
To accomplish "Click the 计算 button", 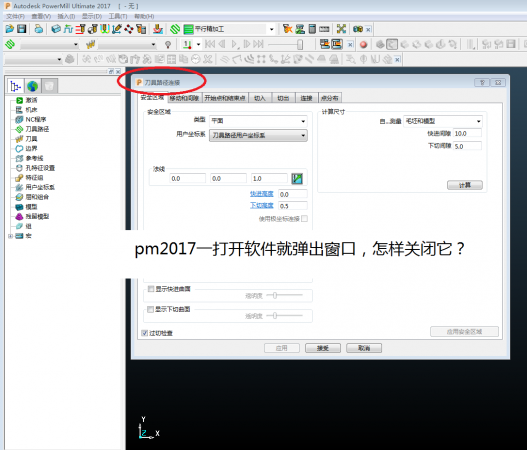I will point(465,185).
